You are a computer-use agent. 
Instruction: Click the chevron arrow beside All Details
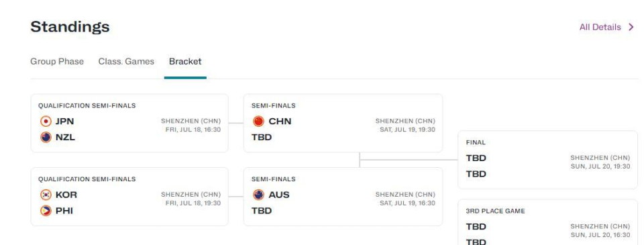(632, 27)
